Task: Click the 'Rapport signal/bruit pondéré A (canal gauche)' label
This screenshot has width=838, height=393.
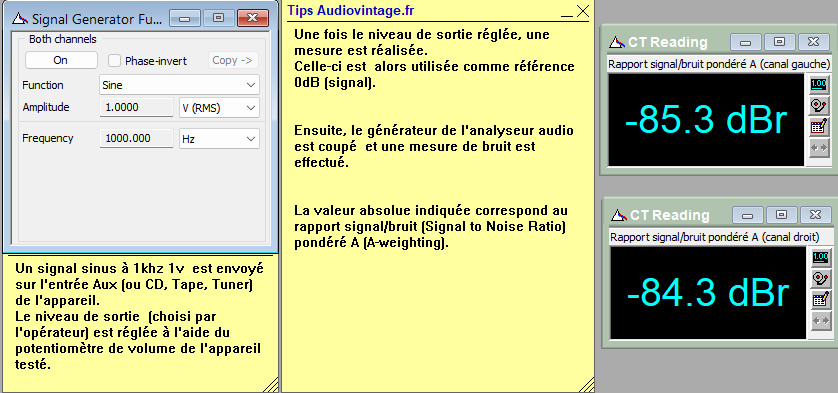Action: [719, 64]
